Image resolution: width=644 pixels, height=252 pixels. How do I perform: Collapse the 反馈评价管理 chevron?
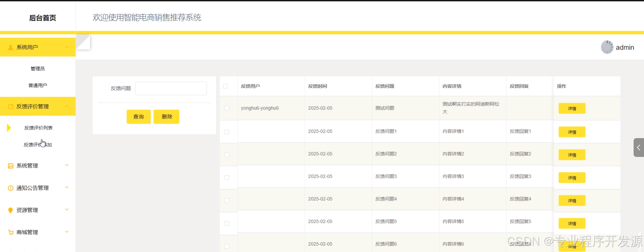tap(67, 106)
